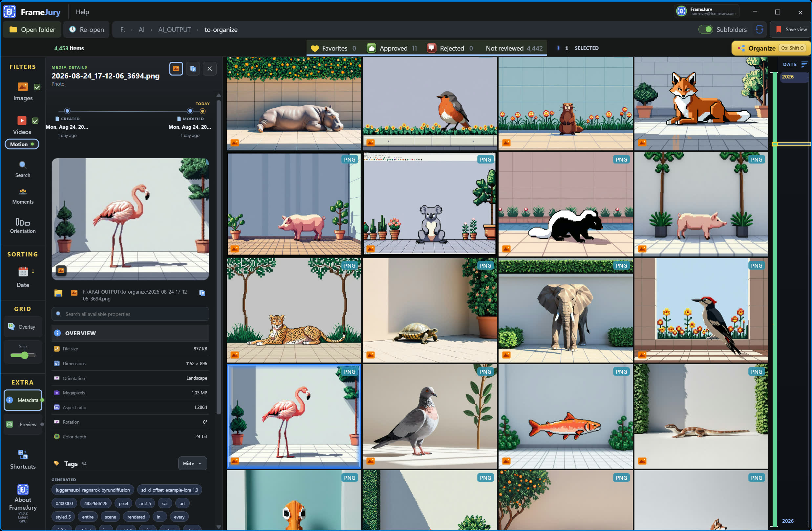
Task: Toggle the grid Overlay option
Action: (23, 327)
